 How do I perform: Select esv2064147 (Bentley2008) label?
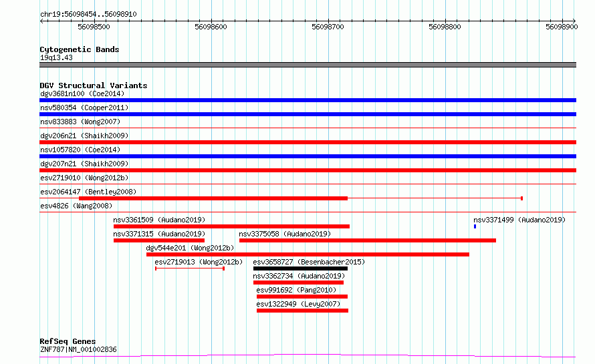88,192
